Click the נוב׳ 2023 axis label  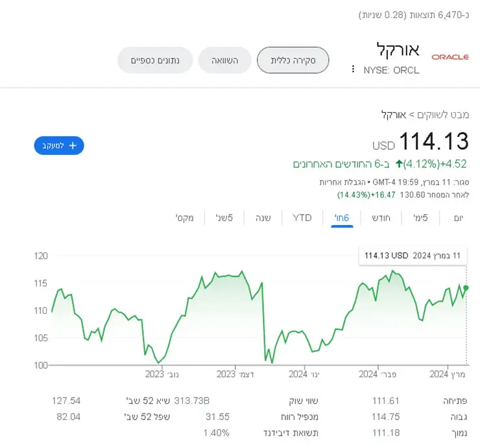(x=162, y=374)
